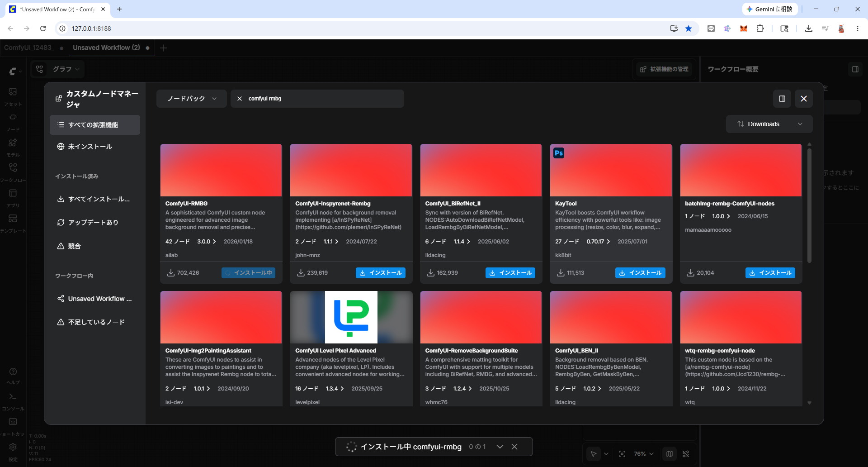Install KayTool
The image size is (868, 467).
tap(640, 273)
